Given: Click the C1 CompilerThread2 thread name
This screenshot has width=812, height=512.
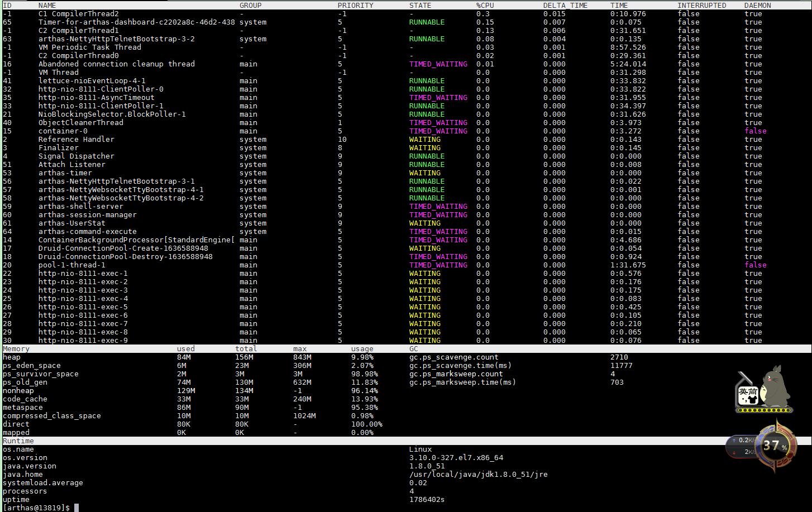Looking at the screenshot, I should click(79, 13).
